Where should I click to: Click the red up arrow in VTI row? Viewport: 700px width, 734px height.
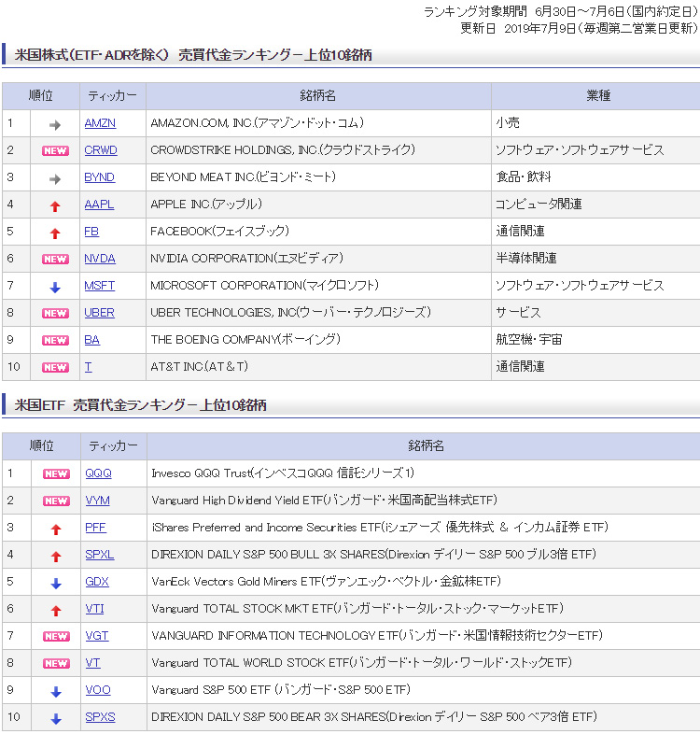(56, 611)
